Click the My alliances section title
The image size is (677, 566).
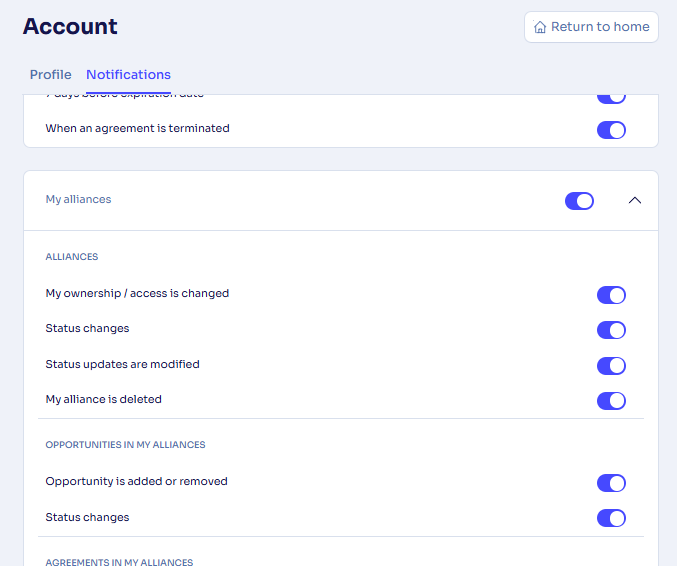79,200
